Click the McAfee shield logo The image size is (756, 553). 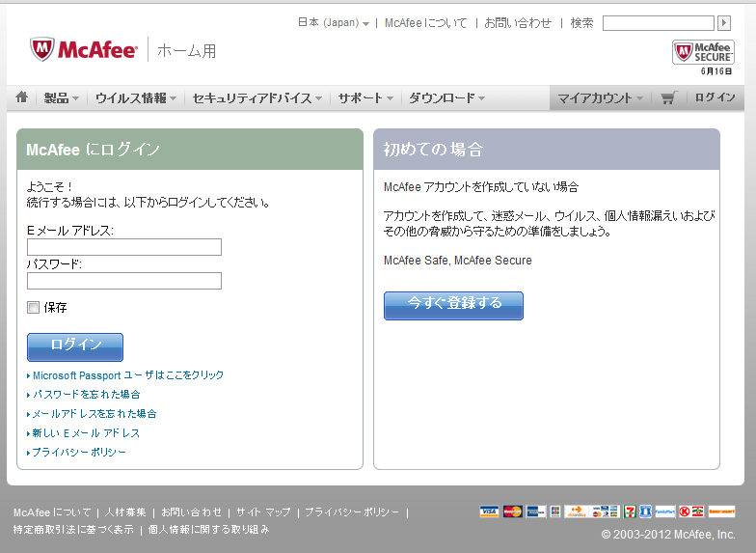[x=42, y=49]
